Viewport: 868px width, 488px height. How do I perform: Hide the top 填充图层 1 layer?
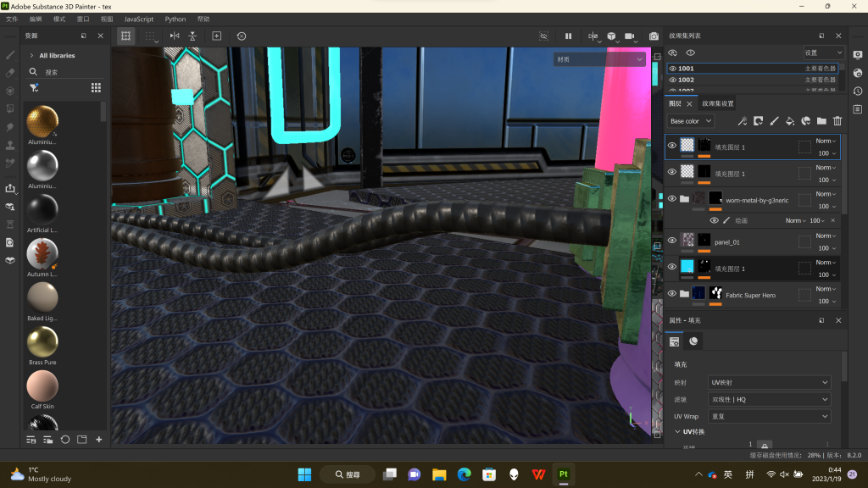pyautogui.click(x=672, y=146)
